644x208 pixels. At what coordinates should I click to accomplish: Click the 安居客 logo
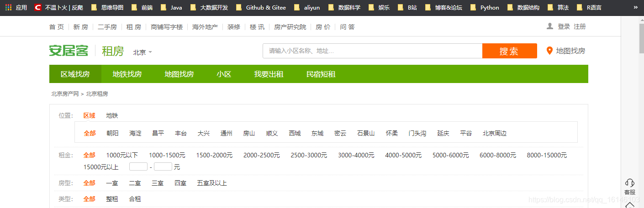(x=69, y=51)
